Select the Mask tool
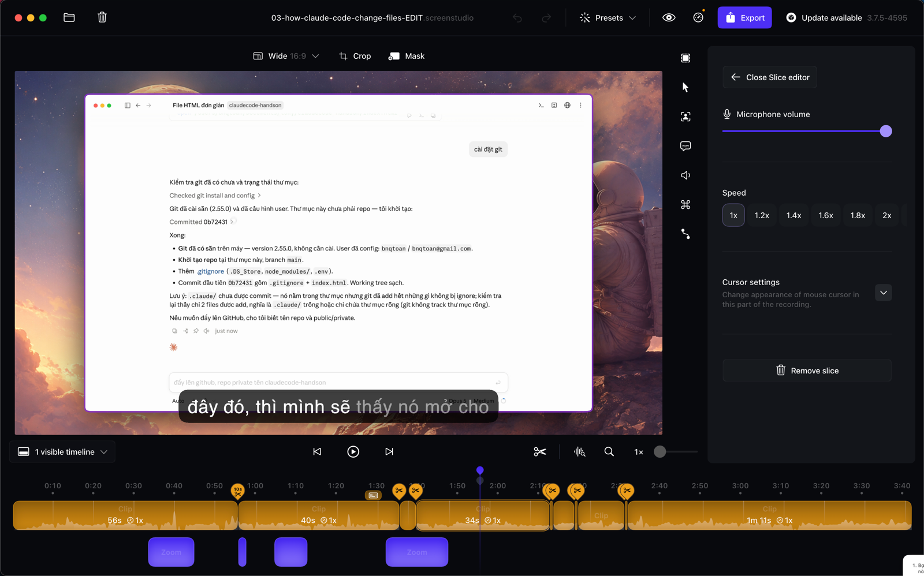The height and width of the screenshot is (576, 924). coord(407,56)
